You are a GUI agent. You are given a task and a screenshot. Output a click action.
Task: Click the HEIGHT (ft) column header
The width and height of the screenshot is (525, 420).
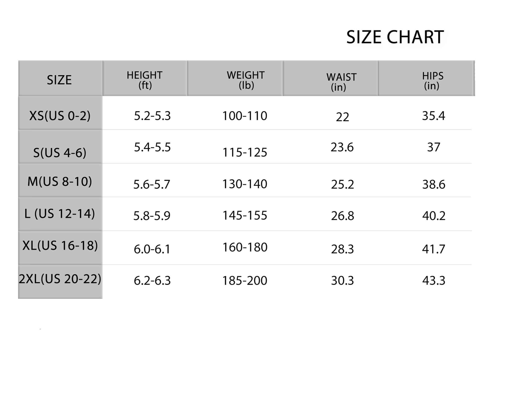tap(145, 80)
